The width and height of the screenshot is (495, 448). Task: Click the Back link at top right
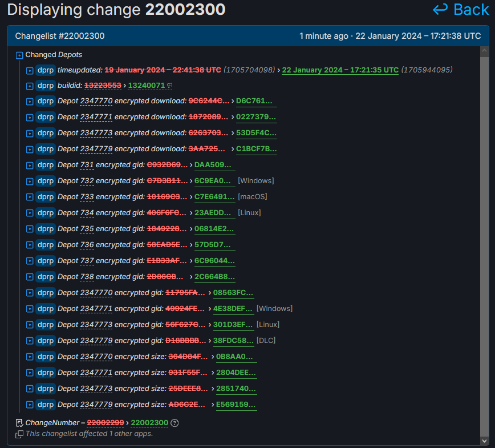[461, 10]
